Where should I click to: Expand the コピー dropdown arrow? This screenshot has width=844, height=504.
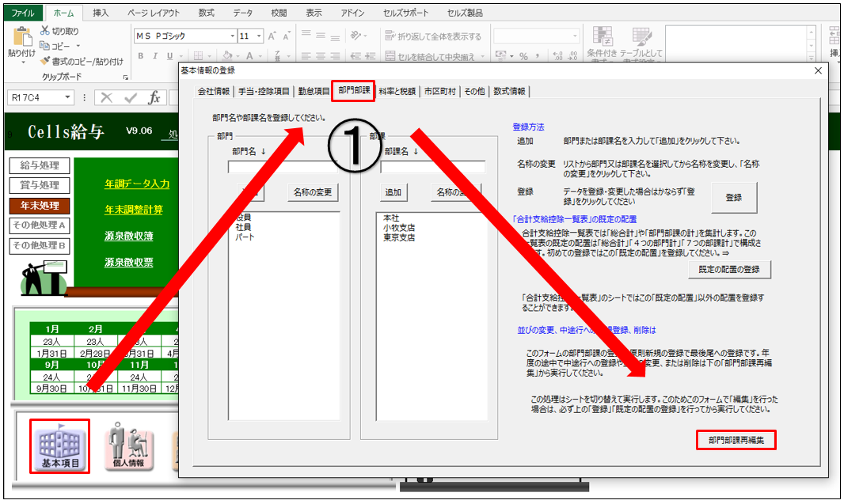[78, 46]
